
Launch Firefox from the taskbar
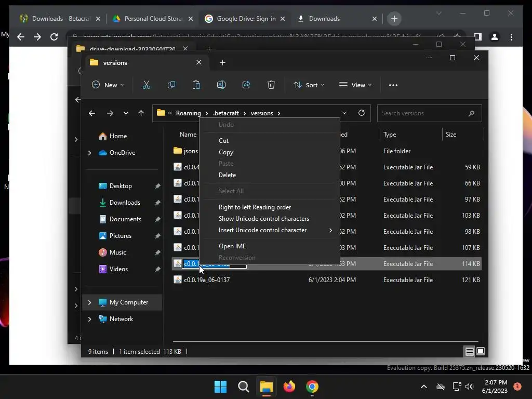point(289,387)
